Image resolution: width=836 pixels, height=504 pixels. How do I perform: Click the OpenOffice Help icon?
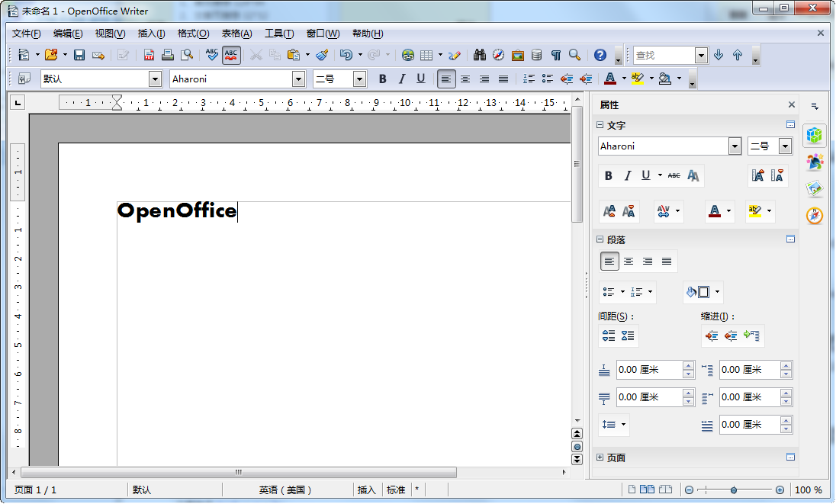[600, 55]
